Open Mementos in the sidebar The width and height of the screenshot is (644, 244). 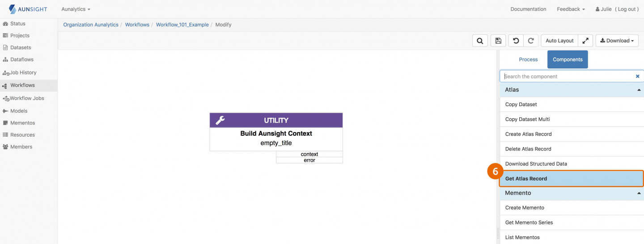tap(22, 123)
